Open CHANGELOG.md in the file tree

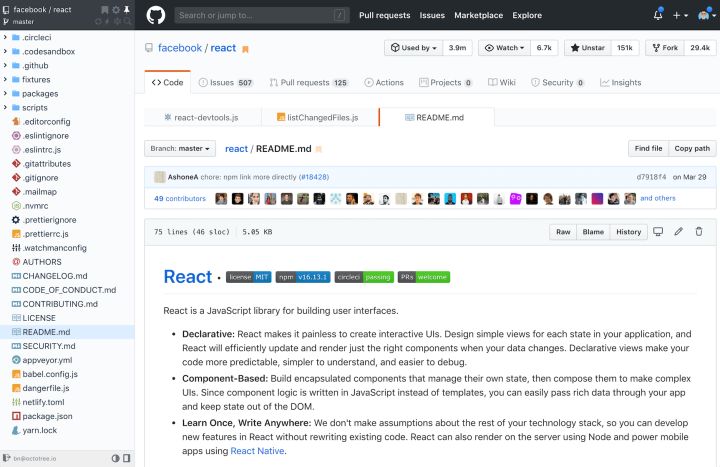pos(55,276)
